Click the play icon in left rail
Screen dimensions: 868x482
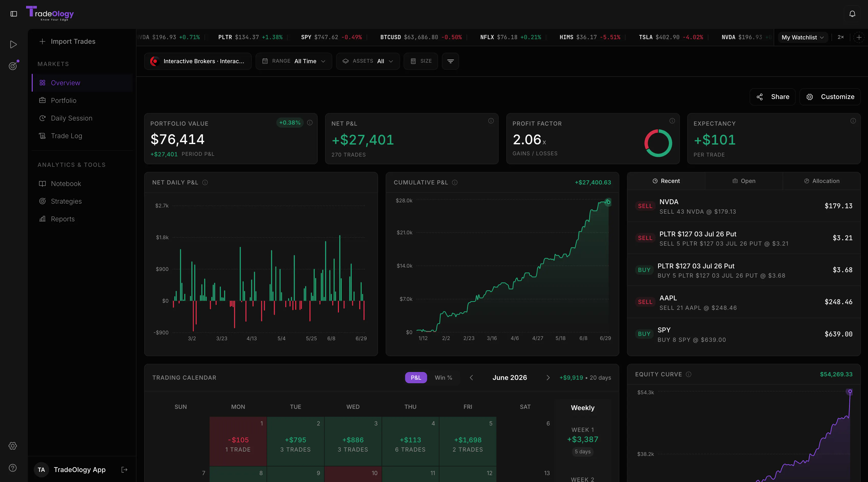(13, 45)
